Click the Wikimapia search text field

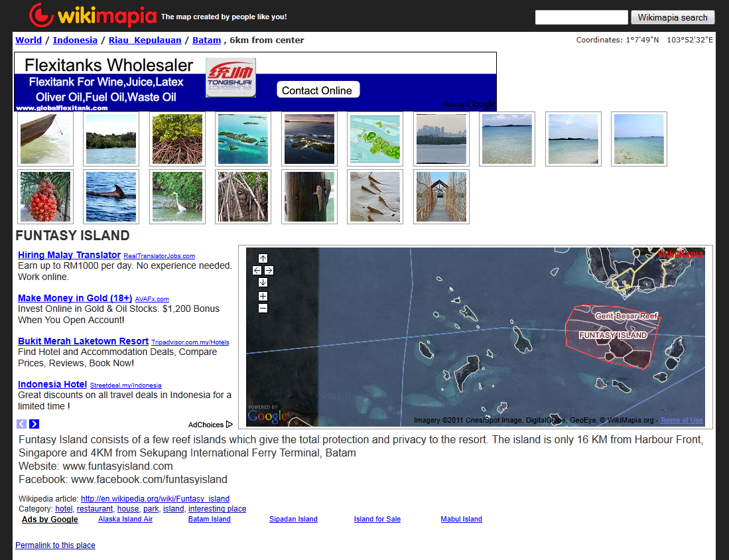581,17
